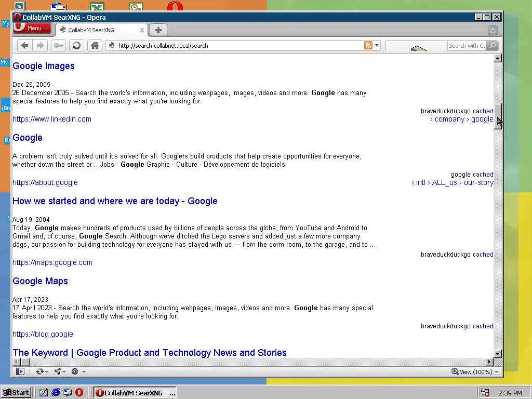Click the system tray icon beside the clock
This screenshot has height=399, width=532.
485,393
